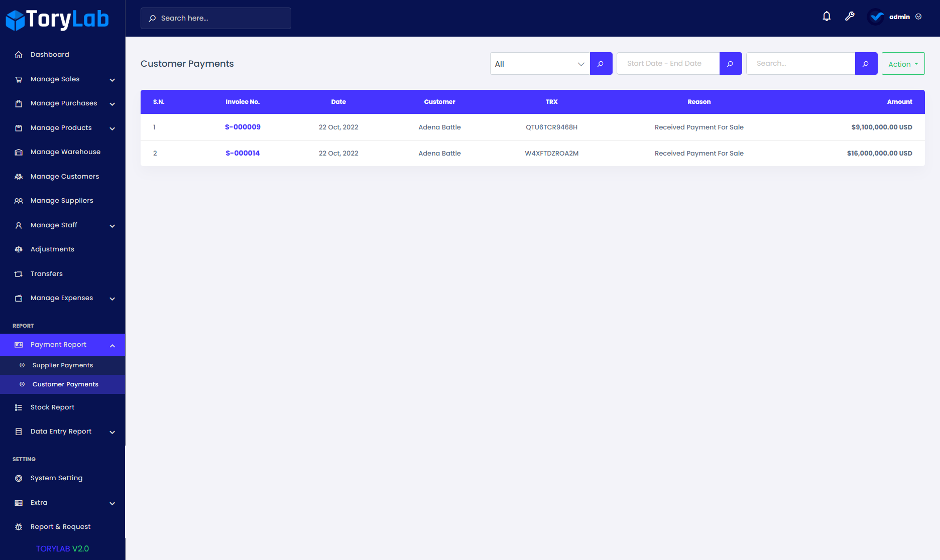Open invoice S-000009
940x560 pixels.
[x=243, y=127]
